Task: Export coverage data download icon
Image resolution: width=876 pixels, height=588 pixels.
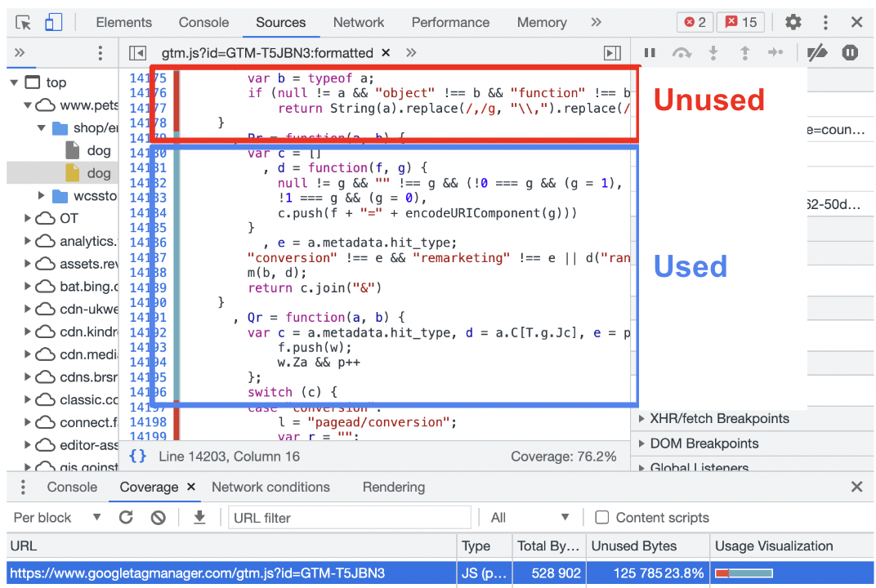Action: click(x=199, y=518)
